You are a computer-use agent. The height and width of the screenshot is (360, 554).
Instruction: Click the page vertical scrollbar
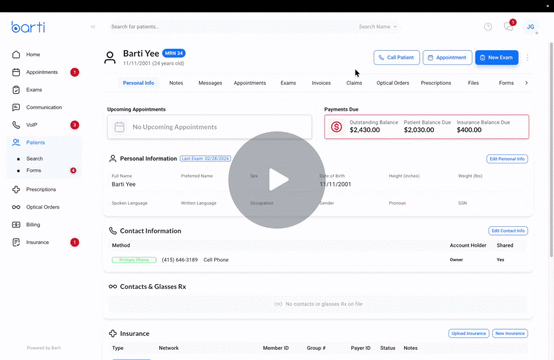[x=551, y=150]
